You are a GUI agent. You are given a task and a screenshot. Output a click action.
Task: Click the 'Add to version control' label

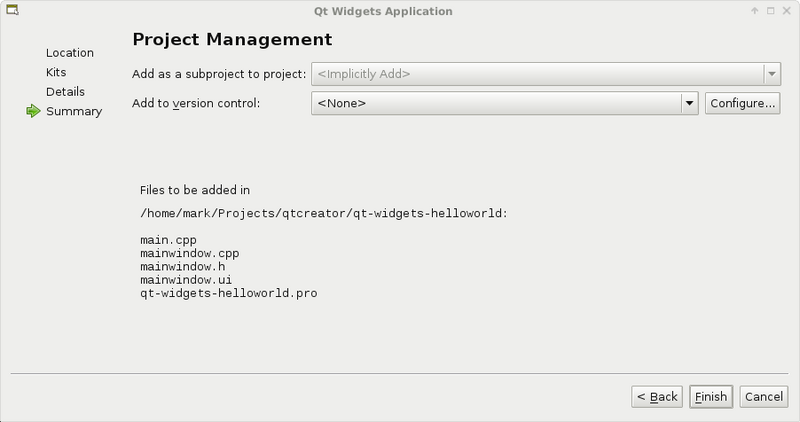(x=196, y=103)
